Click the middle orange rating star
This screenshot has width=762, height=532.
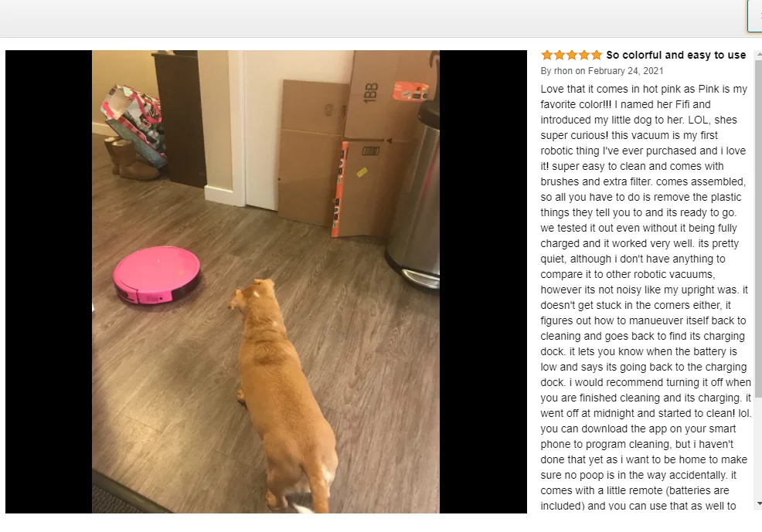point(572,55)
